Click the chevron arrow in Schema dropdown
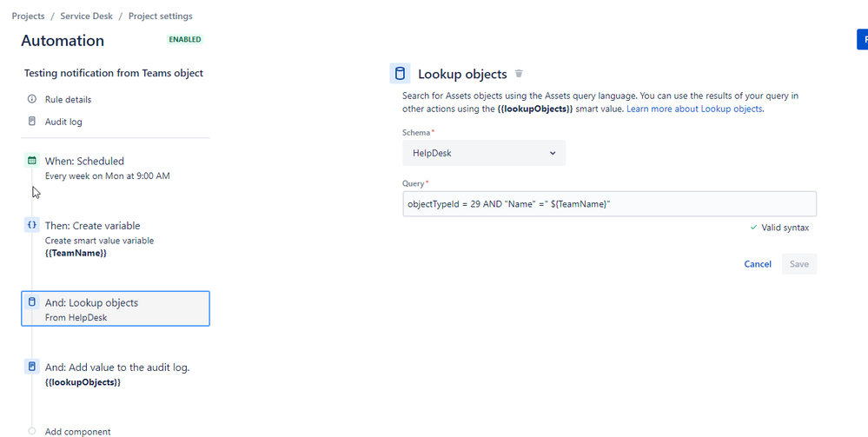This screenshot has width=868, height=437. (x=553, y=154)
